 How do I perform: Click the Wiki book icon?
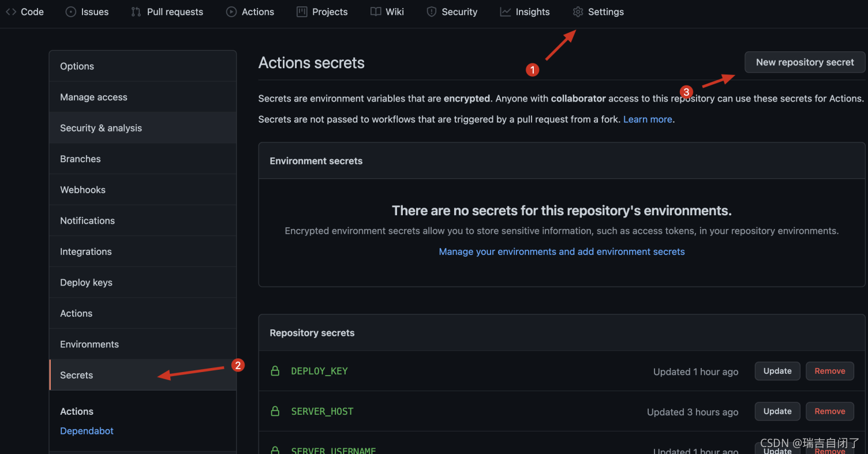(x=376, y=12)
